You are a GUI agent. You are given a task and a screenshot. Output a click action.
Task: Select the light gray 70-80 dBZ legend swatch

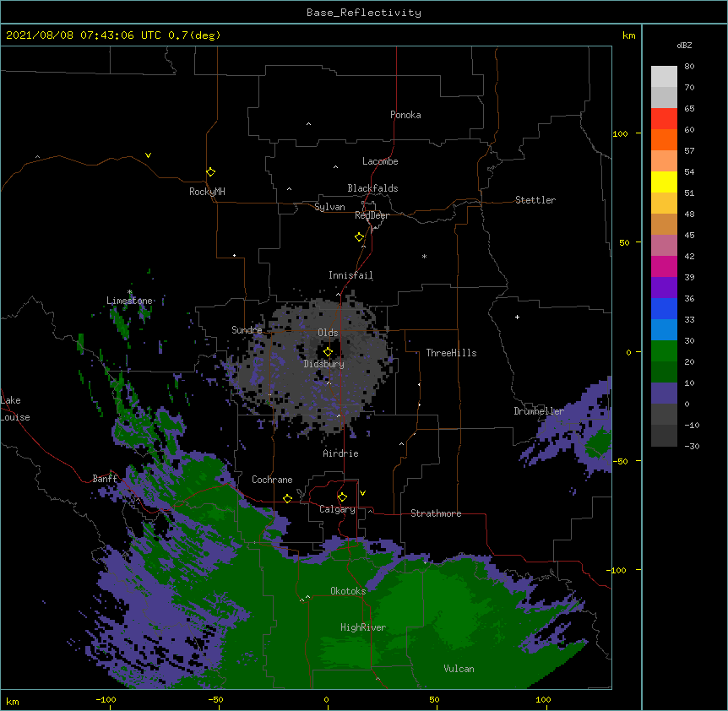[664, 77]
